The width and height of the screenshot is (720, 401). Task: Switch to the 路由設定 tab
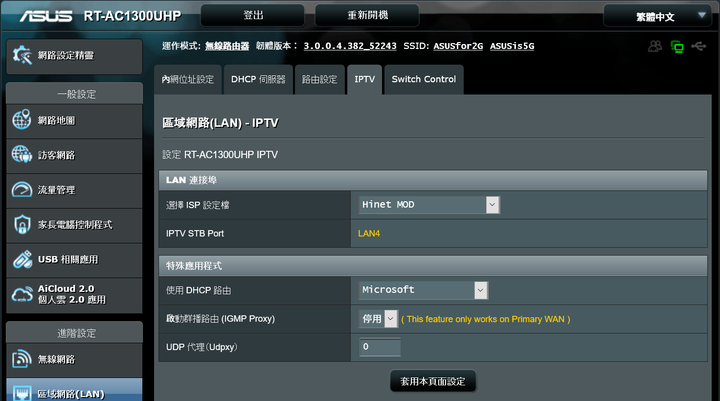[320, 79]
